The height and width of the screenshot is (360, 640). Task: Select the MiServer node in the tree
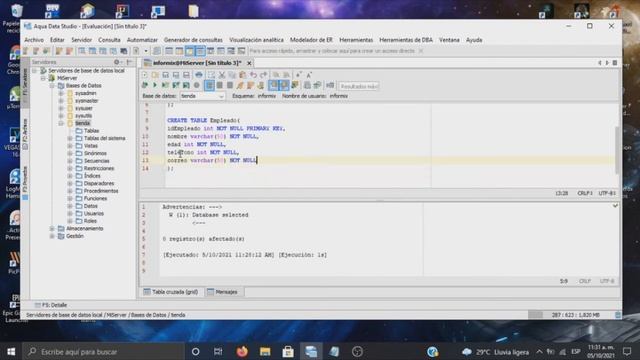coord(67,78)
